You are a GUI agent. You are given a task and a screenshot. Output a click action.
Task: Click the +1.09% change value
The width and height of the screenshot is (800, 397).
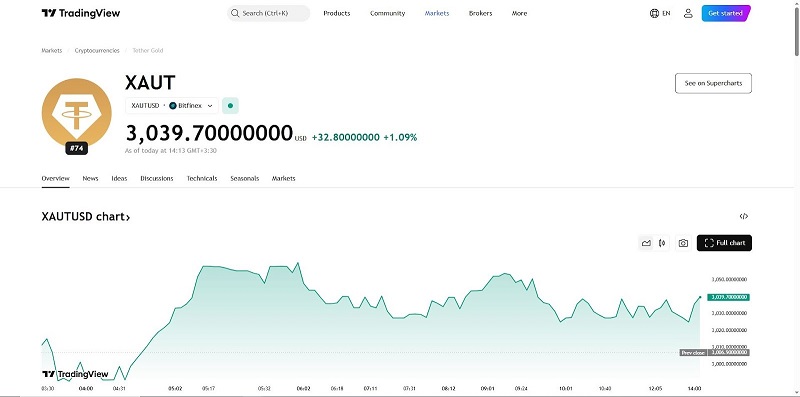pyautogui.click(x=401, y=137)
